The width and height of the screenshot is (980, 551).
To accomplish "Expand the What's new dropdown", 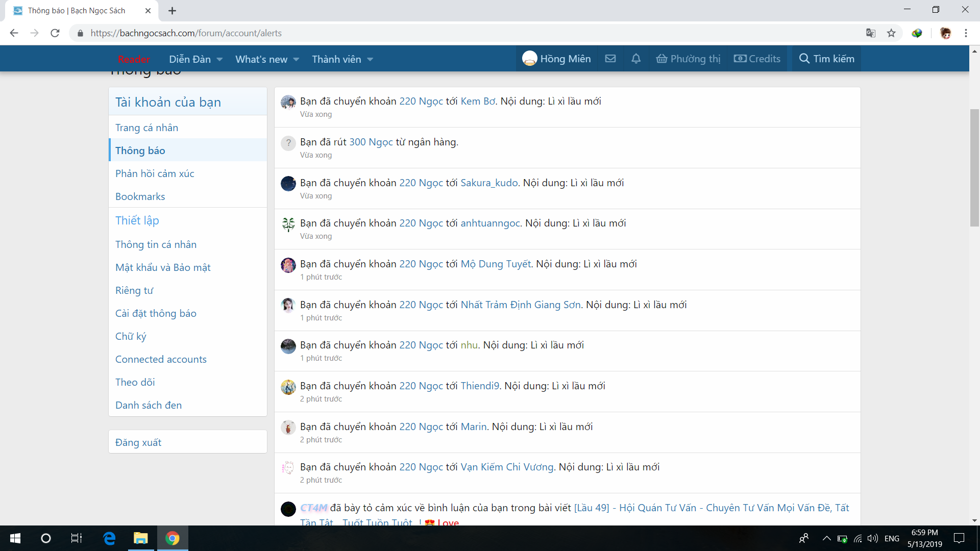I will pos(296,59).
